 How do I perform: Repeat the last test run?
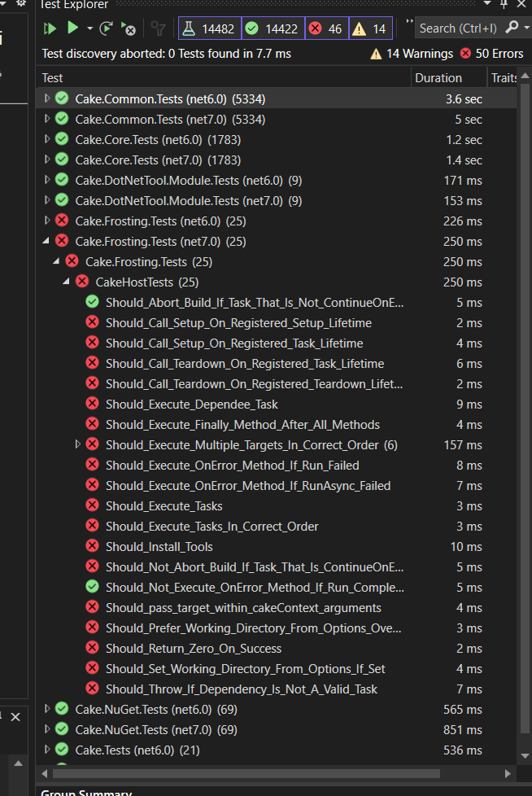tap(106, 28)
